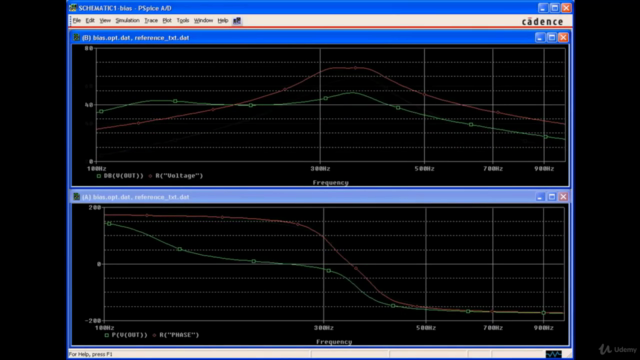The width and height of the screenshot is (640, 360).
Task: Select the DB(V(OUT)) trace label
Action: [124, 176]
